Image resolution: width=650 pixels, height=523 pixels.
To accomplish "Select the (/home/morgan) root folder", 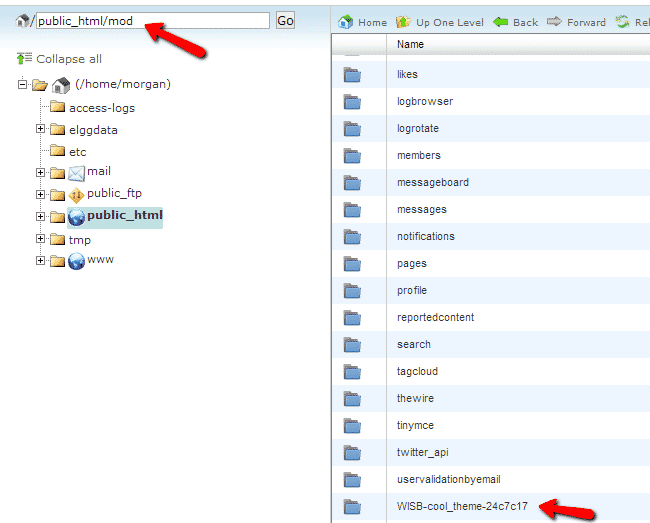I will tap(123, 84).
